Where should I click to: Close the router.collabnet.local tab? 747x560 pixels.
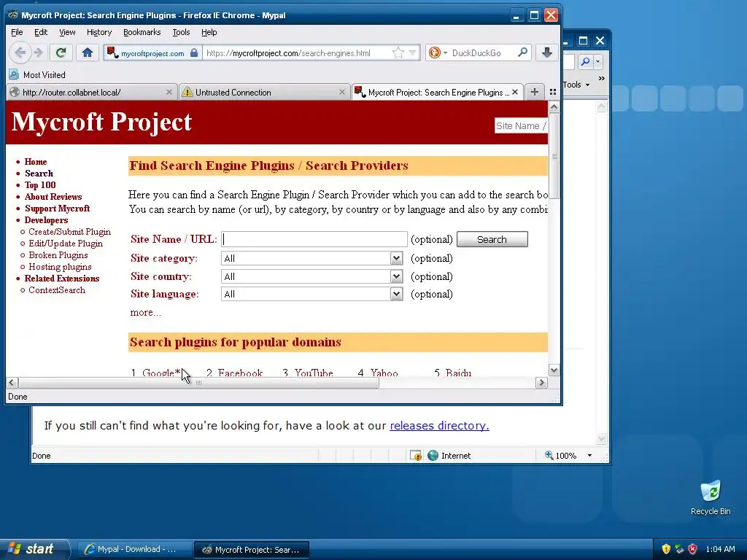tap(169, 93)
